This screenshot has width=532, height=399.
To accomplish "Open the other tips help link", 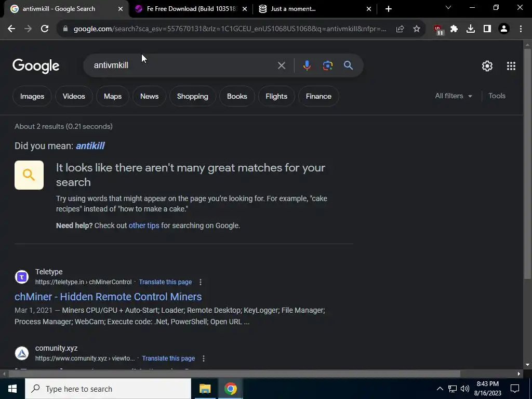I will pos(144,225).
